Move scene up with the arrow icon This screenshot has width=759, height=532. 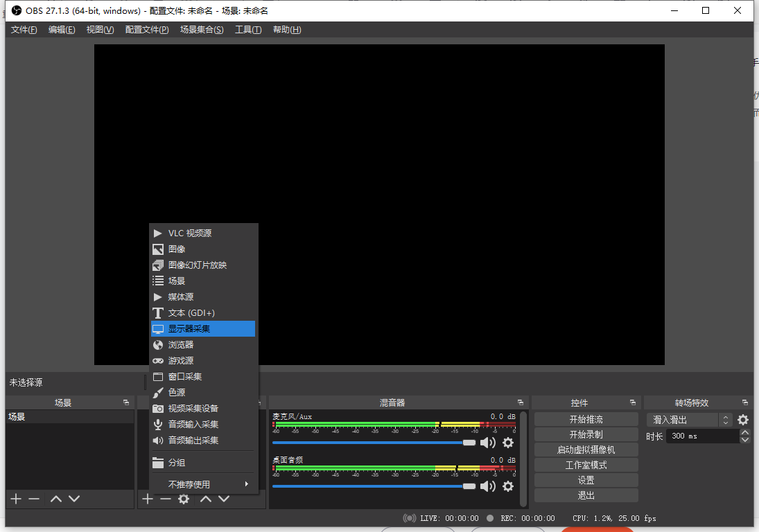click(55, 499)
